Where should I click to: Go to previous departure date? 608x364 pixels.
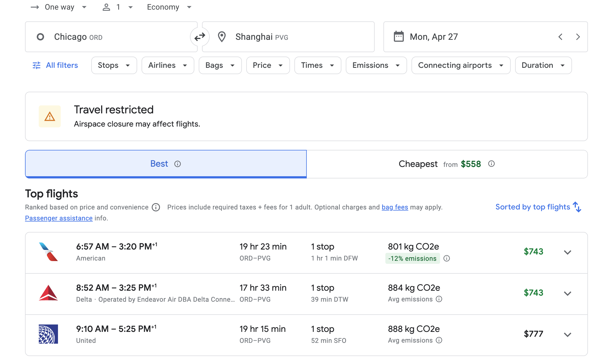pos(560,37)
